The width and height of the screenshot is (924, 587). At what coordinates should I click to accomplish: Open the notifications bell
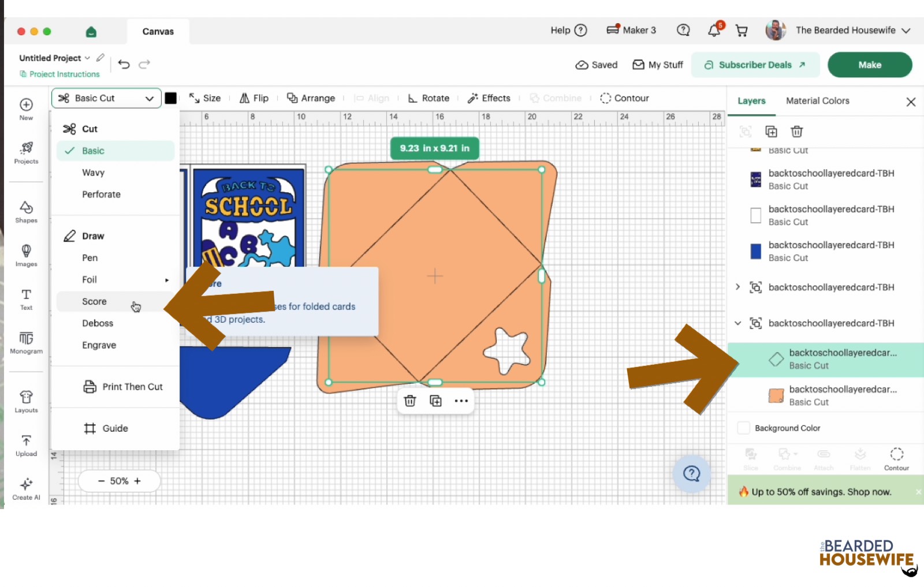click(715, 30)
